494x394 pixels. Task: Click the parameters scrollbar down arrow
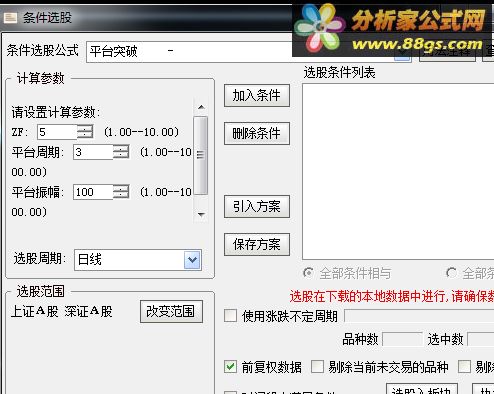[x=201, y=214]
